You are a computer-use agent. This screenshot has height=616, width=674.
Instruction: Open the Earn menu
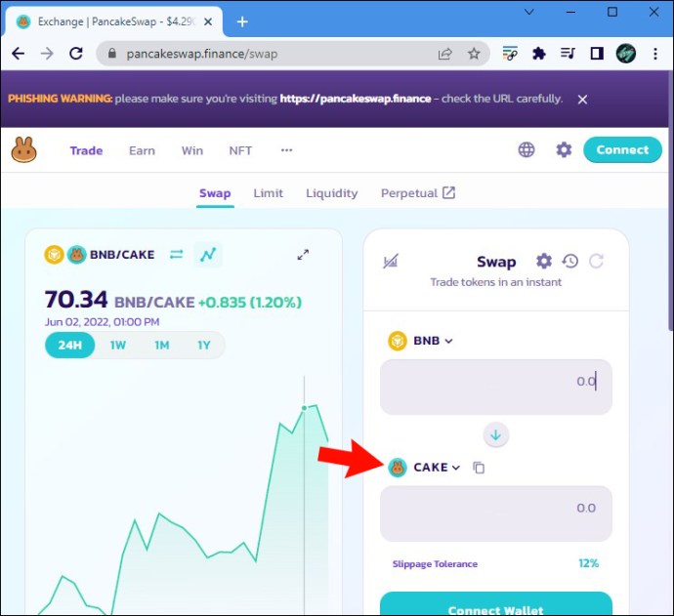(x=142, y=150)
